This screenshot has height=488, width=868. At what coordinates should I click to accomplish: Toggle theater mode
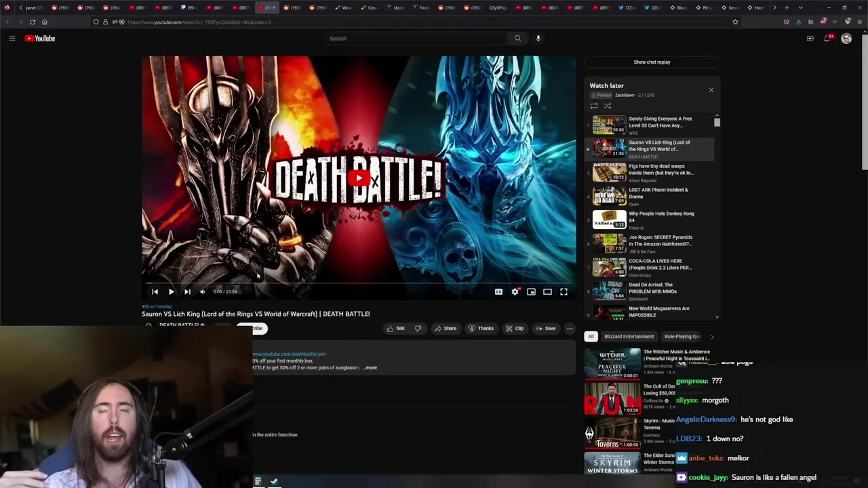pyautogui.click(x=547, y=291)
